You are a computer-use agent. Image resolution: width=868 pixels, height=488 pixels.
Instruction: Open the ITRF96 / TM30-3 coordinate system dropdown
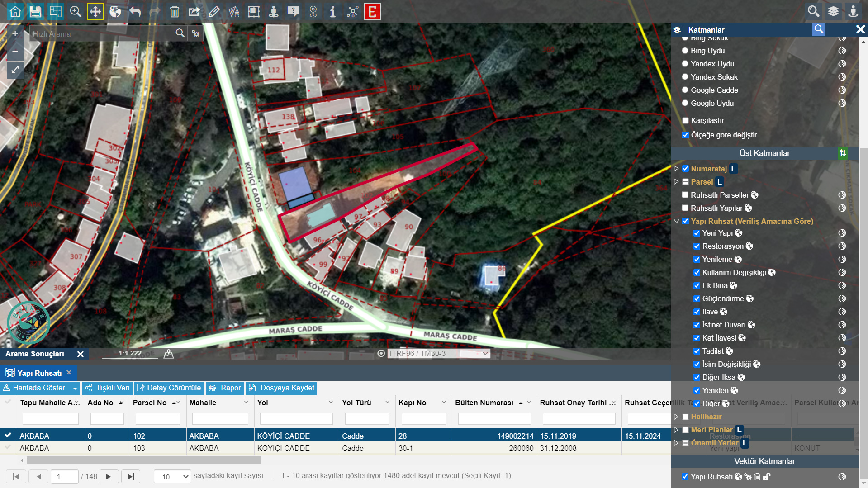(x=439, y=353)
